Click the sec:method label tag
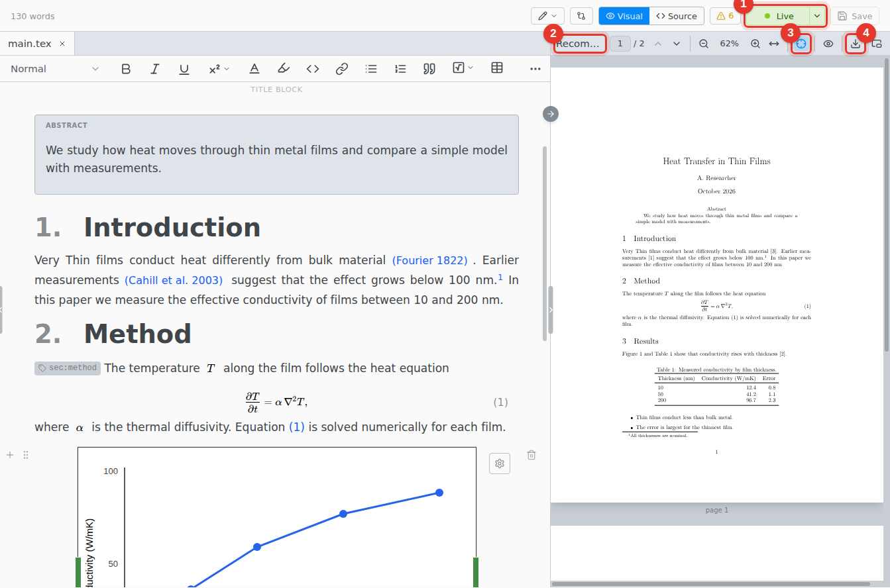 coord(68,368)
